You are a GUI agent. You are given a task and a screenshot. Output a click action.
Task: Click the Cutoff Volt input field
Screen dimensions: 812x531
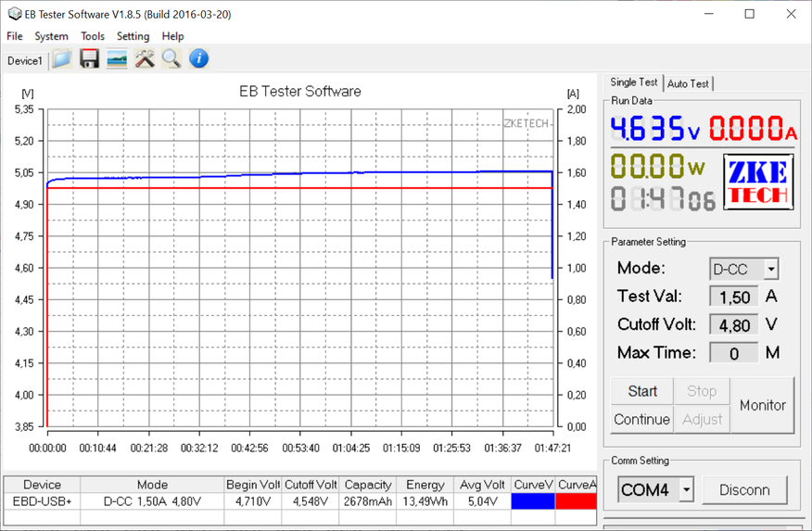734,325
